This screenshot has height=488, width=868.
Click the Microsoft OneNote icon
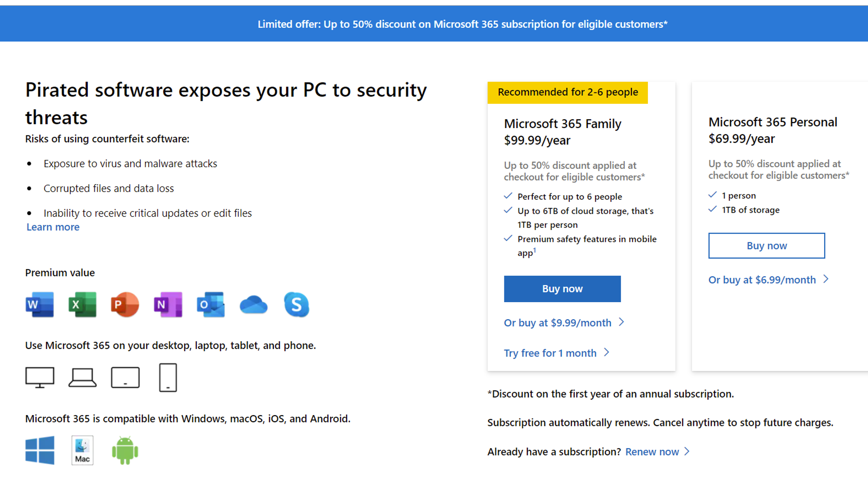(x=168, y=305)
